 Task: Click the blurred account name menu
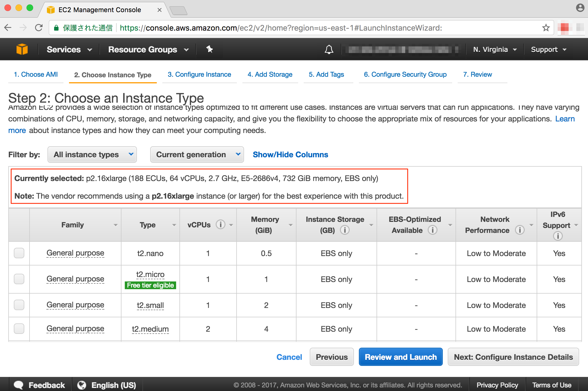(401, 49)
